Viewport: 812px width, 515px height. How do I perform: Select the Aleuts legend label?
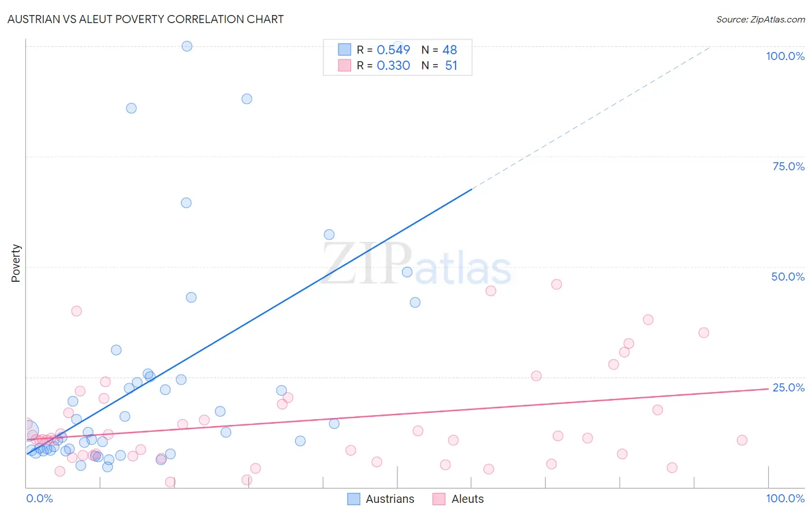tap(467, 499)
